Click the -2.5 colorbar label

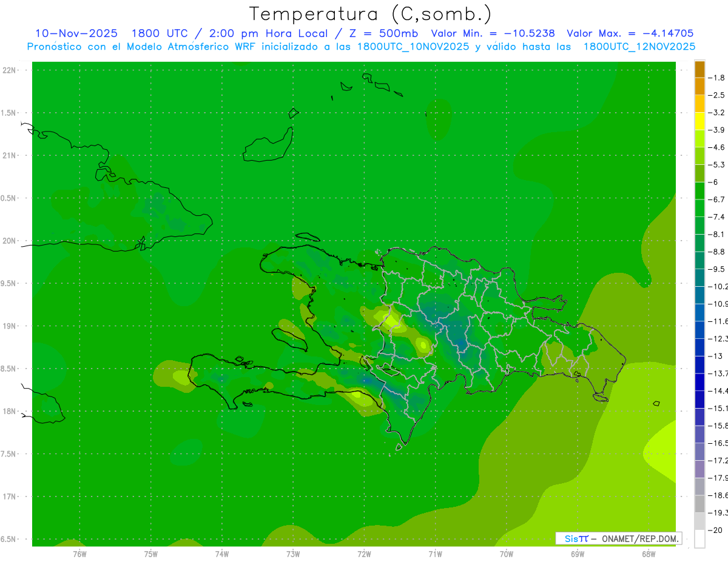(x=716, y=95)
